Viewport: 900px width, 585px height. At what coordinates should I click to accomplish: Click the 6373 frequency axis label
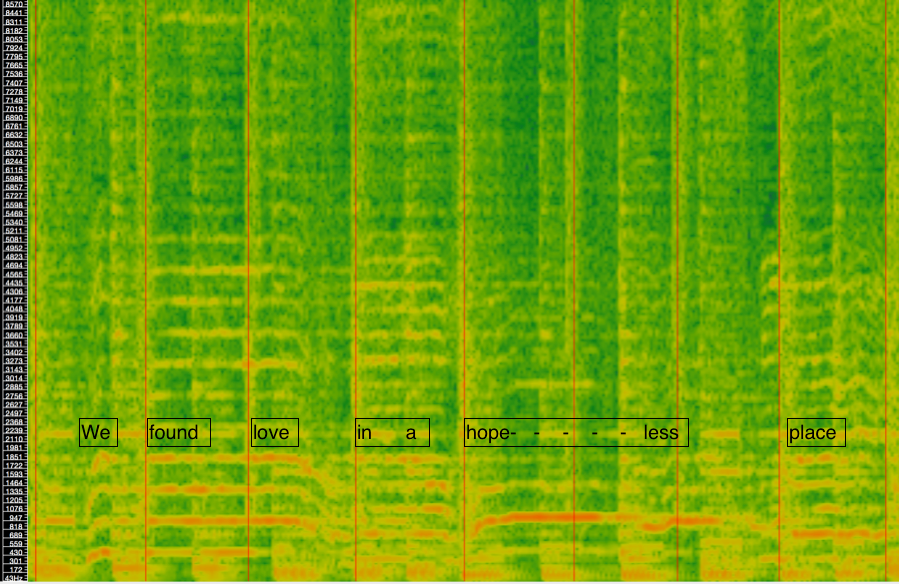(x=14, y=153)
